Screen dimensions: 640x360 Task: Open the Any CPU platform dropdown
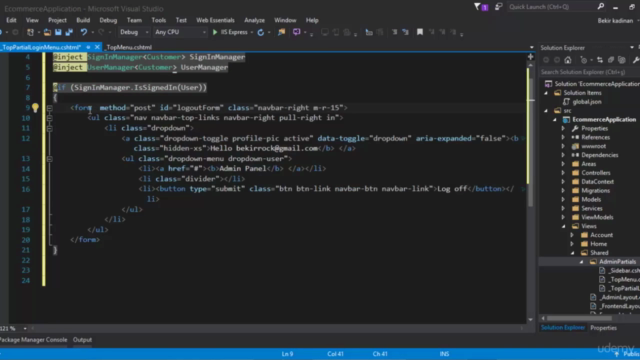[x=180, y=32]
